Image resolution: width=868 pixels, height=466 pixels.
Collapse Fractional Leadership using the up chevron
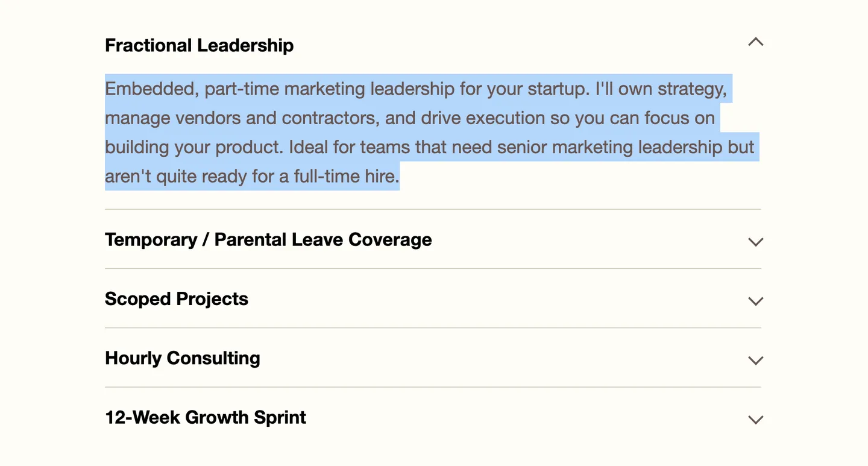click(x=755, y=42)
